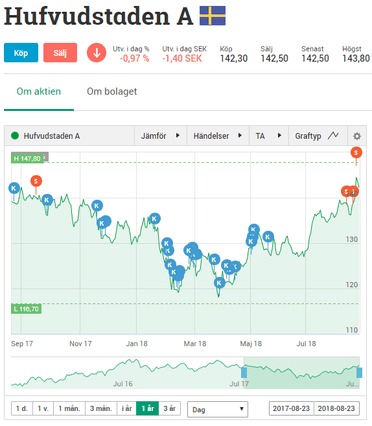Click the red down-arrow trend icon
Image resolution: width=372 pixels, height=426 pixels.
pos(97,53)
